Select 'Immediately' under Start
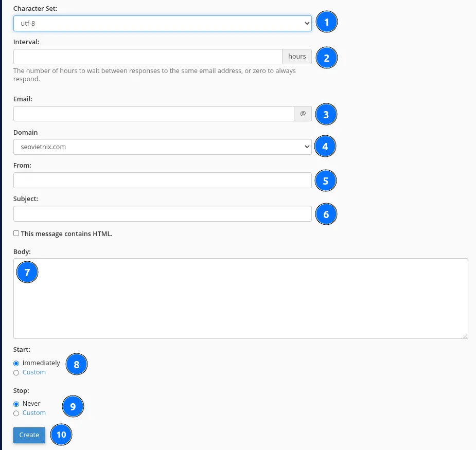 coord(16,363)
